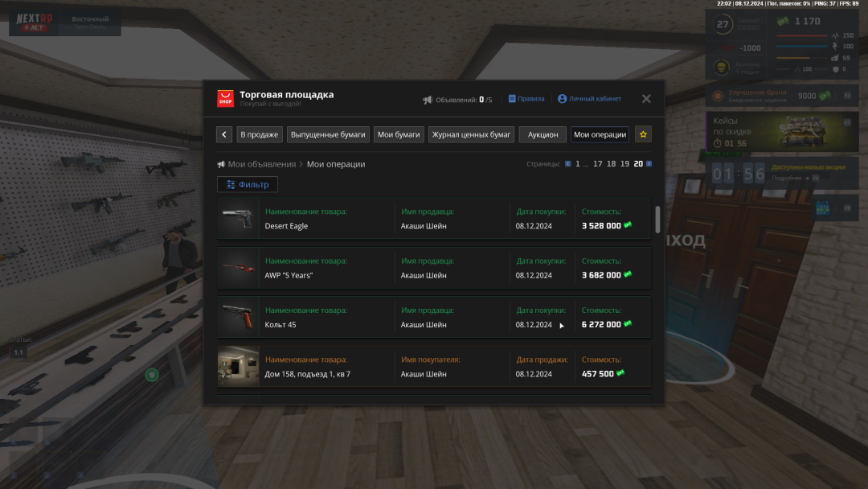Go to page 17 of operations
Image resolution: width=868 pixels, height=489 pixels.
tap(597, 164)
